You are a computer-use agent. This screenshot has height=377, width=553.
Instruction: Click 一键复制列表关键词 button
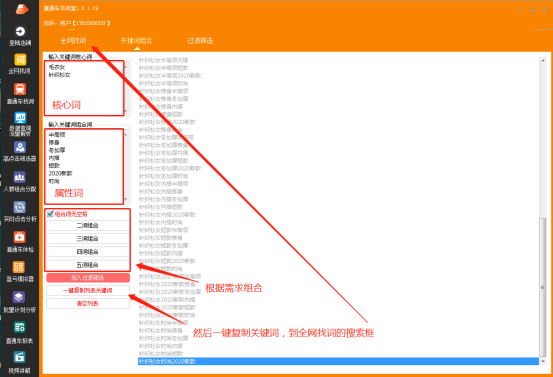point(88,290)
